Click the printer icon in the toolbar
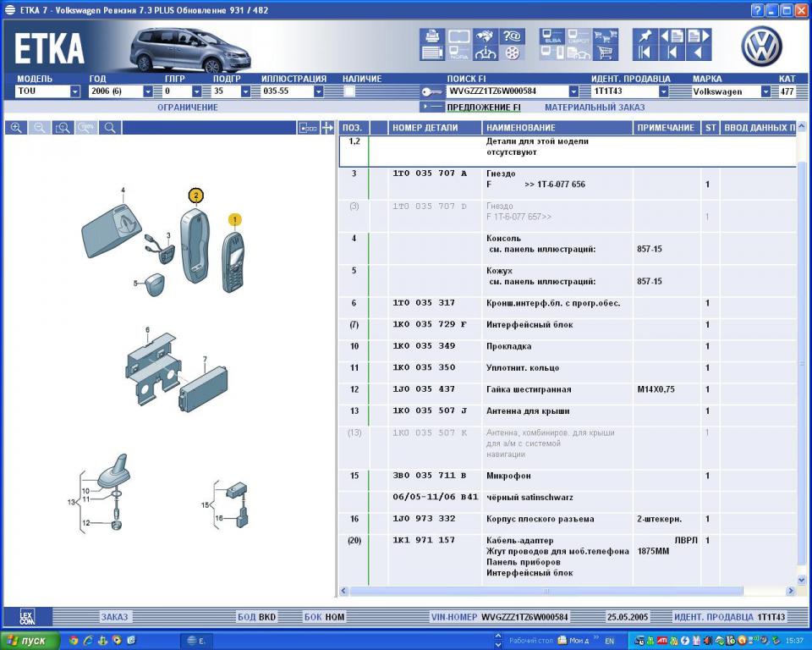Image resolution: width=812 pixels, height=650 pixels. 432,36
